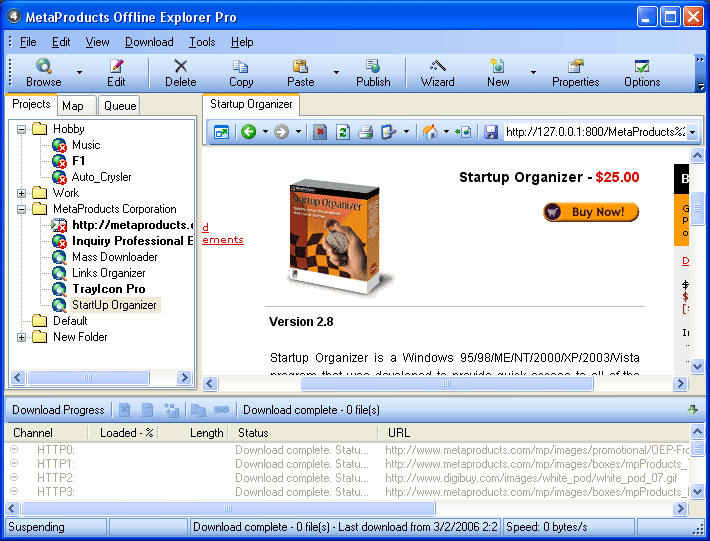710x541 pixels.
Task: Select the HTTP2: download channel row
Action: [x=347, y=478]
